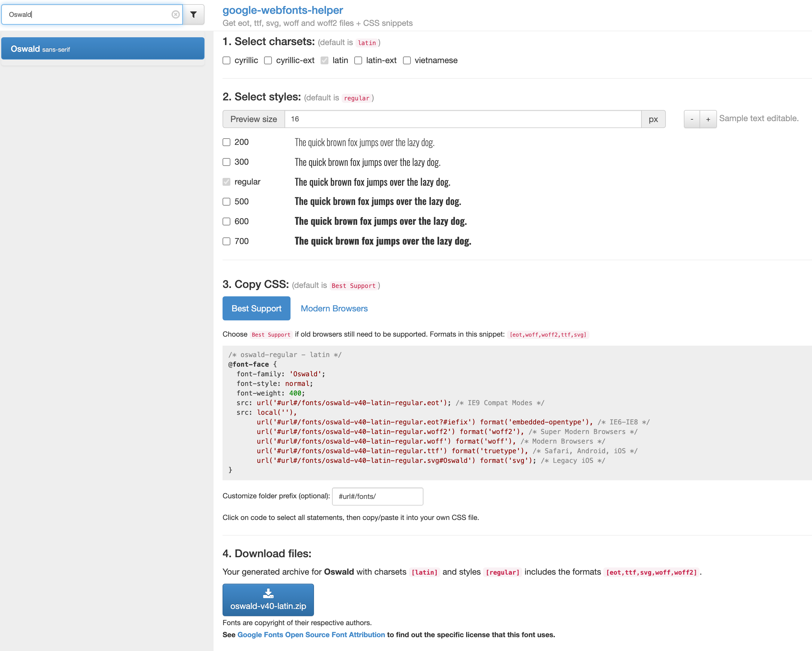
Task: Select the Best Support CSS tab
Action: [x=257, y=309]
